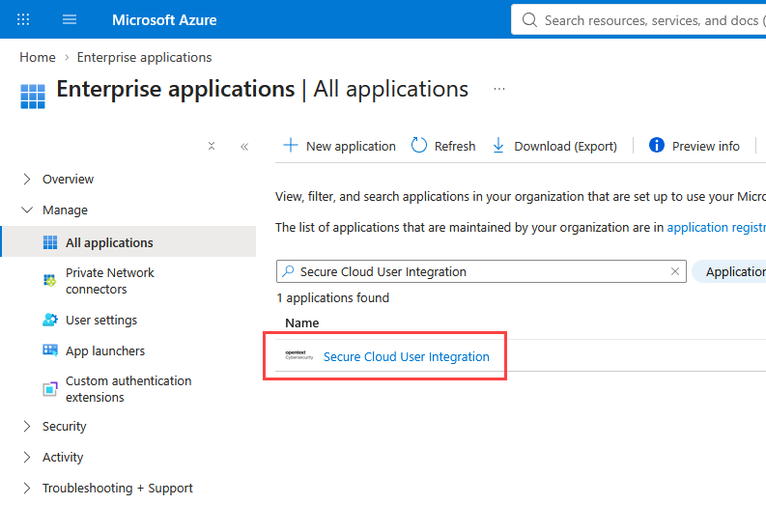Click the App launchers icon
Screen dimensions: 766x532
[x=50, y=350]
